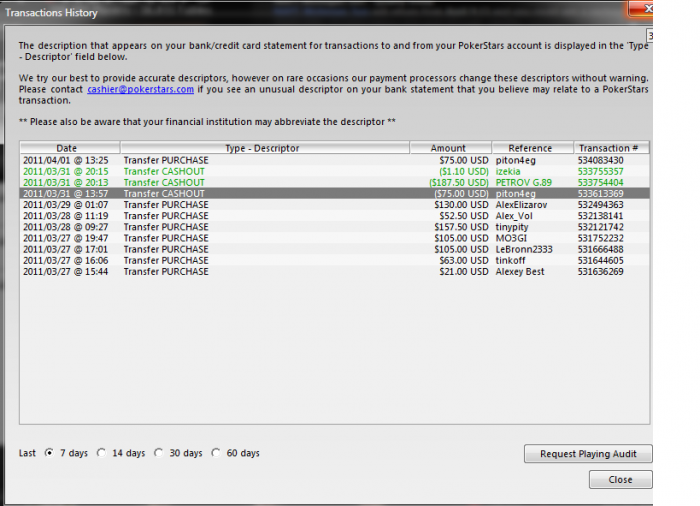The width and height of the screenshot is (700, 506).
Task: Click the PETROV G.89 reference cell
Action: [524, 183]
